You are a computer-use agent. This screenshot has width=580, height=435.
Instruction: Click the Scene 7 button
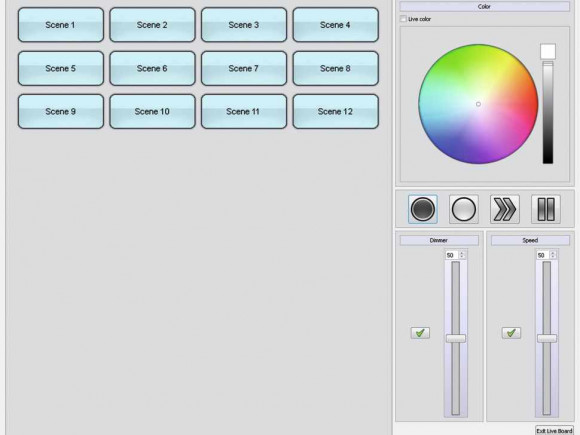[244, 68]
